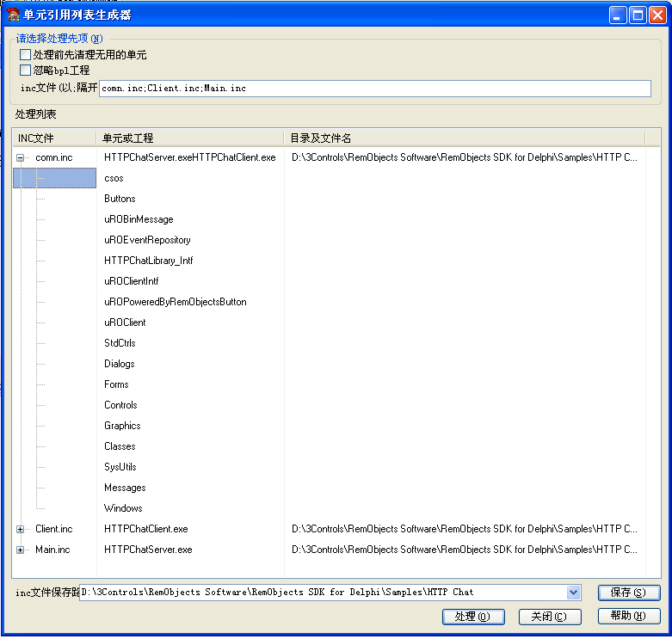Click the INC文件 column header
Screen dimensions: 672x639
click(53, 138)
